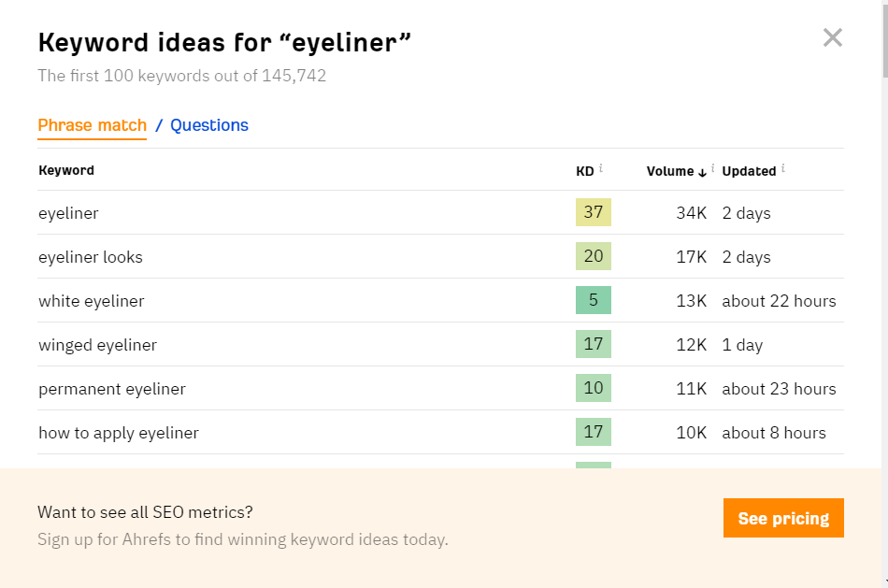
Task: Select the 'eyeliner' keyword row
Action: pos(68,213)
